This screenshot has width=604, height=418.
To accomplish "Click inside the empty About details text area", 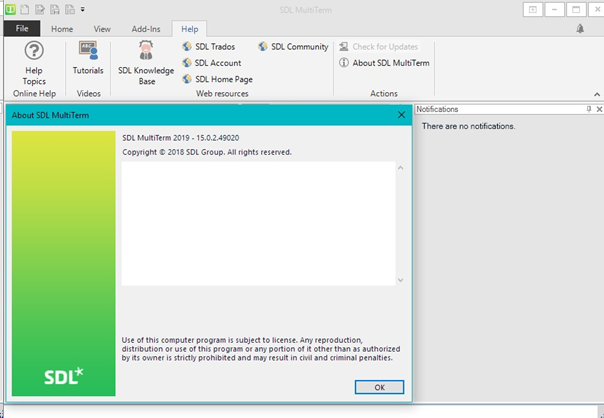I will click(x=258, y=223).
